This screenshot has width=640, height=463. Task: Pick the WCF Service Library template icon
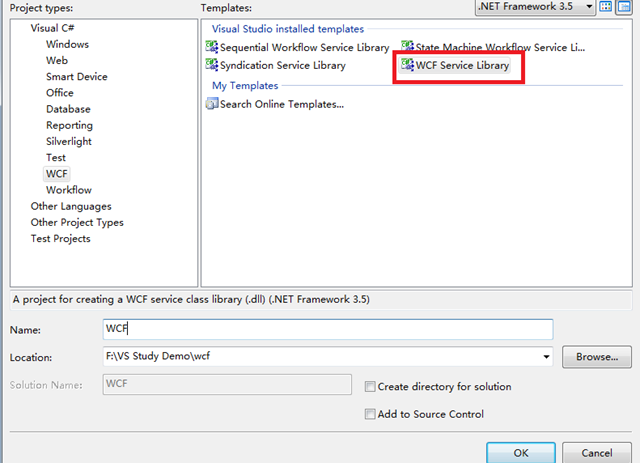point(407,65)
